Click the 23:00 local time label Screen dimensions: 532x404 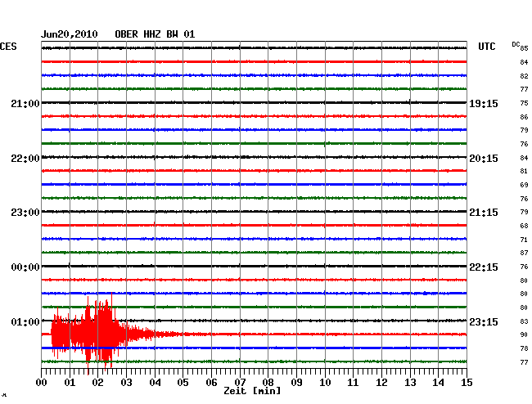pos(25,213)
